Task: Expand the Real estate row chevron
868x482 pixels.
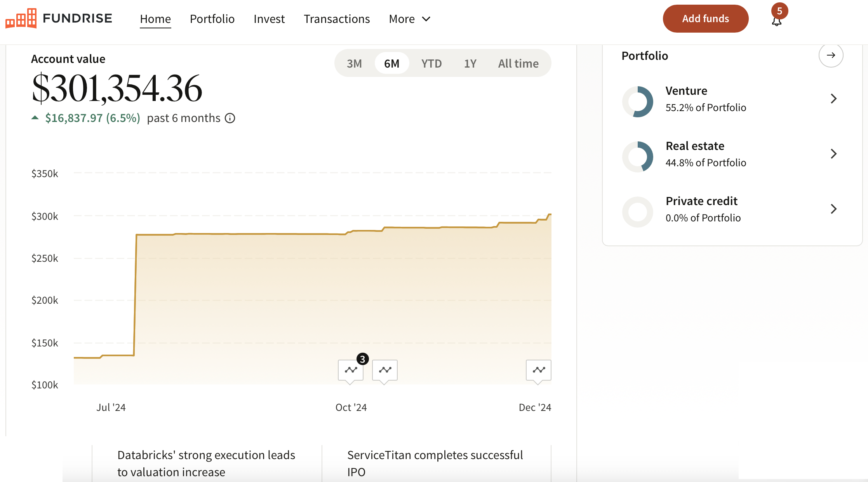Action: [x=833, y=154]
